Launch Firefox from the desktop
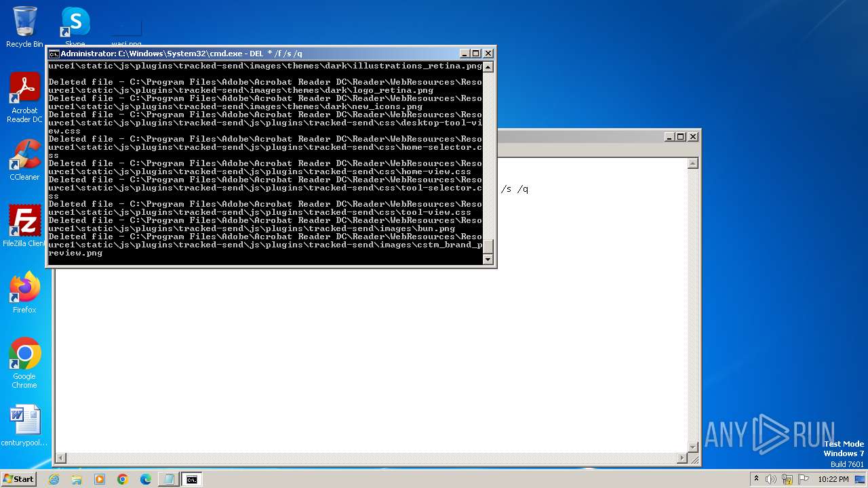 pyautogui.click(x=24, y=292)
